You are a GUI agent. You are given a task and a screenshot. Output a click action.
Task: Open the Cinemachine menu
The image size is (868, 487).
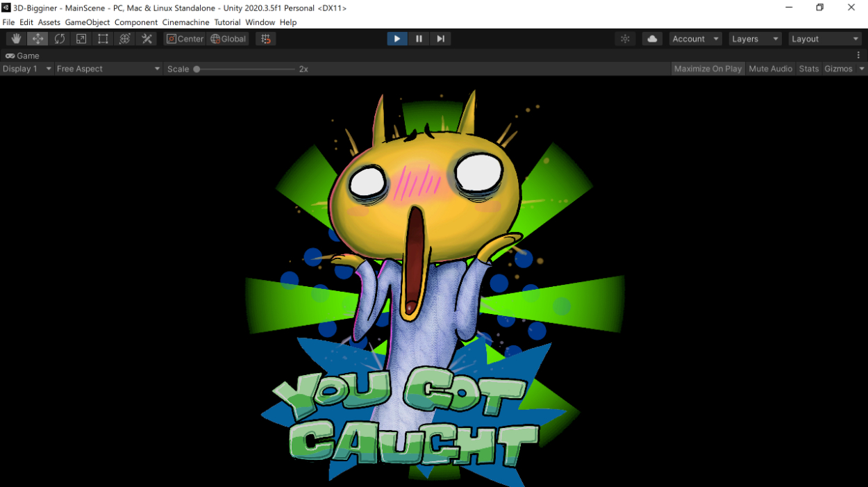[185, 22]
